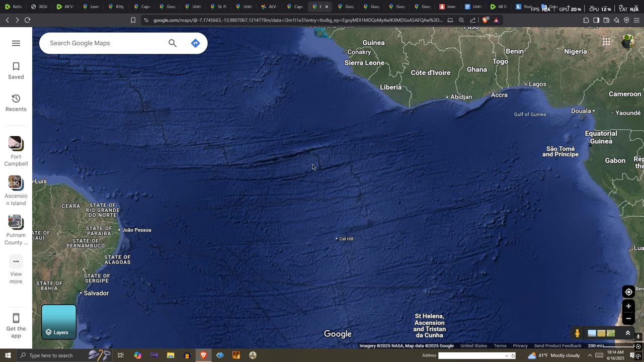Show your location on the map
644x362 pixels.
pyautogui.click(x=628, y=292)
